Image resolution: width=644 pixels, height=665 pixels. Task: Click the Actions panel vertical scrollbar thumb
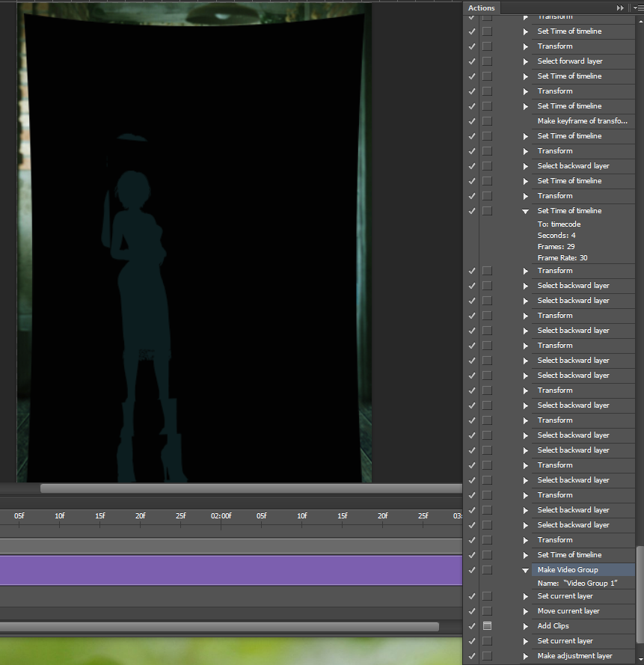pos(640,595)
